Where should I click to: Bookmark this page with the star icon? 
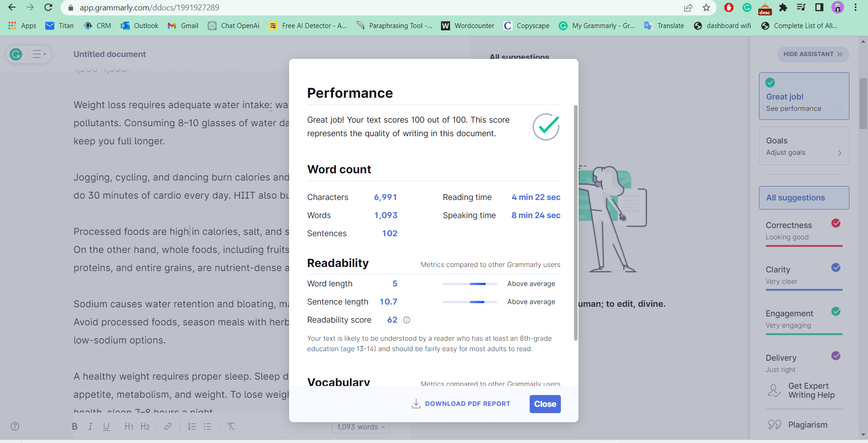pyautogui.click(x=706, y=8)
